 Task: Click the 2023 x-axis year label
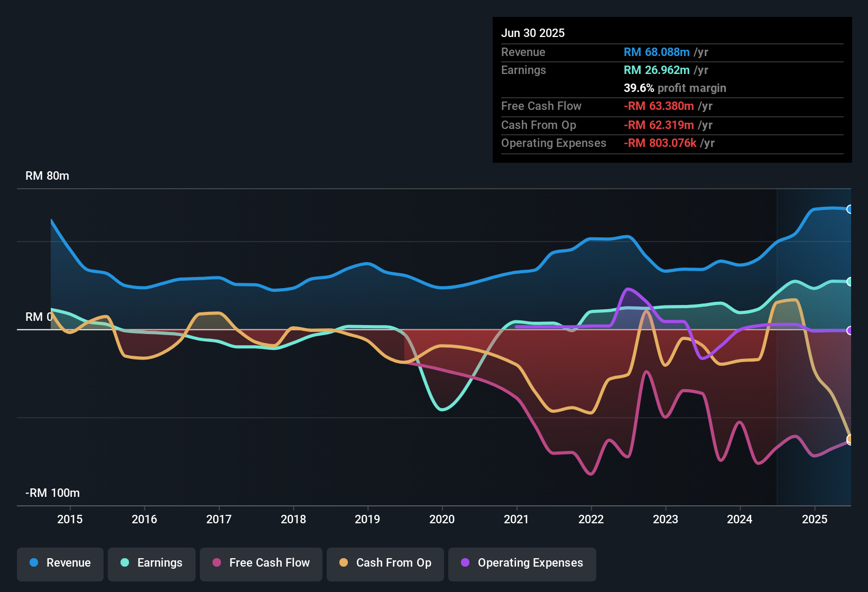666,520
